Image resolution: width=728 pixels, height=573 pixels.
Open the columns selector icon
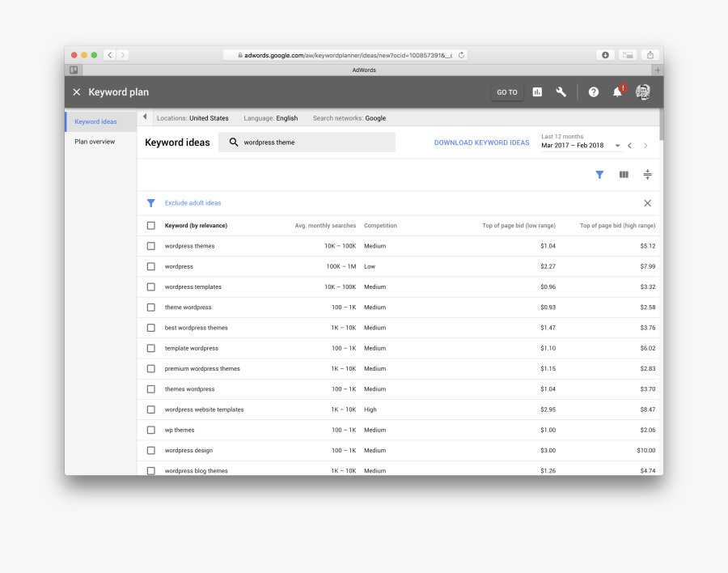624,174
